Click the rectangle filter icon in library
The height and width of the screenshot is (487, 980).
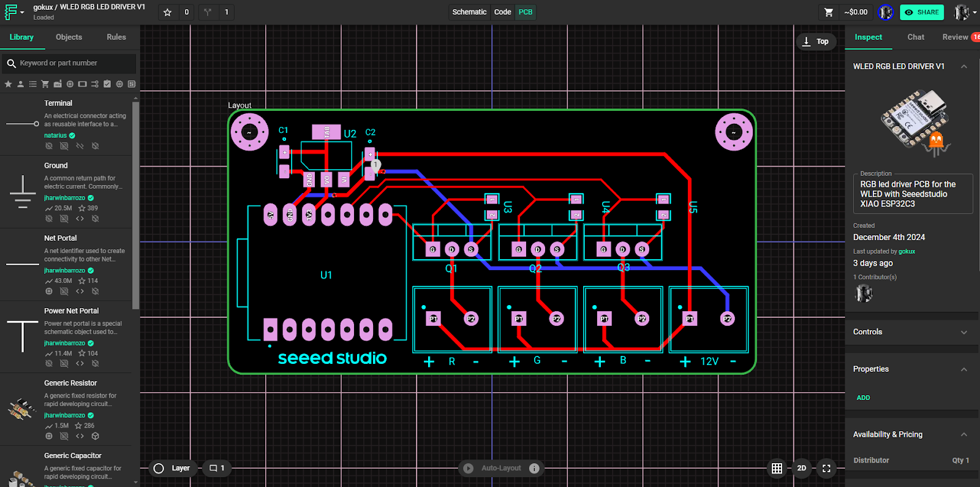[x=82, y=84]
